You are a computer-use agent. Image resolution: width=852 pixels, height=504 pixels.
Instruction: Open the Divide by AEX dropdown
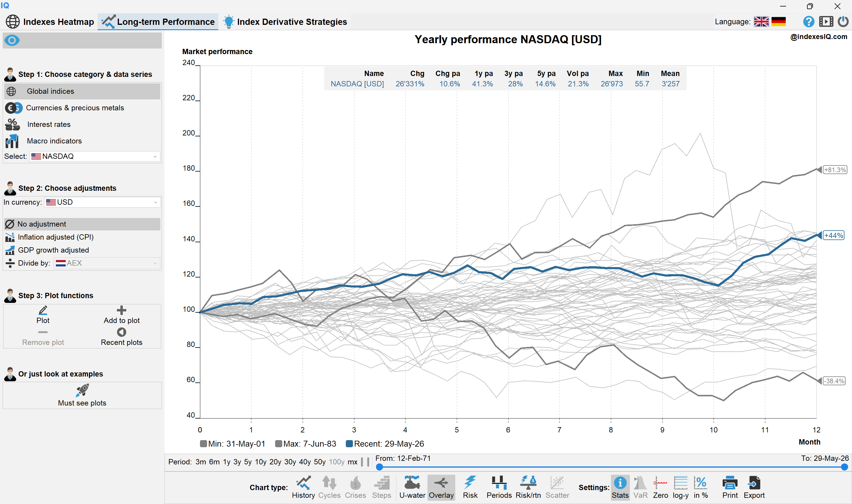coord(107,263)
